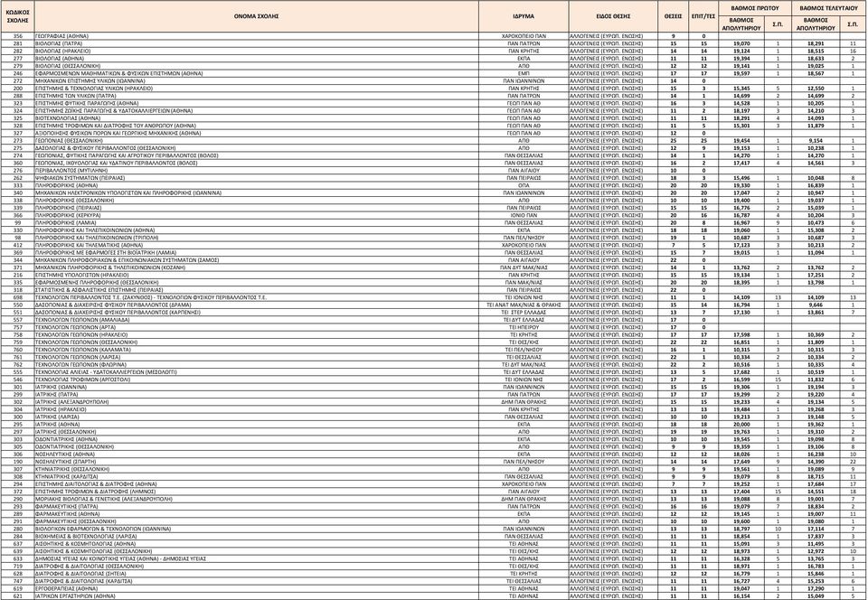The width and height of the screenshot is (868, 600).
Task: Select 'ΠΛΗΡΟΦΟΡΙΚΗΣ (ΑΘΗΝΑ)' school name
Action: pyautogui.click(x=256, y=185)
